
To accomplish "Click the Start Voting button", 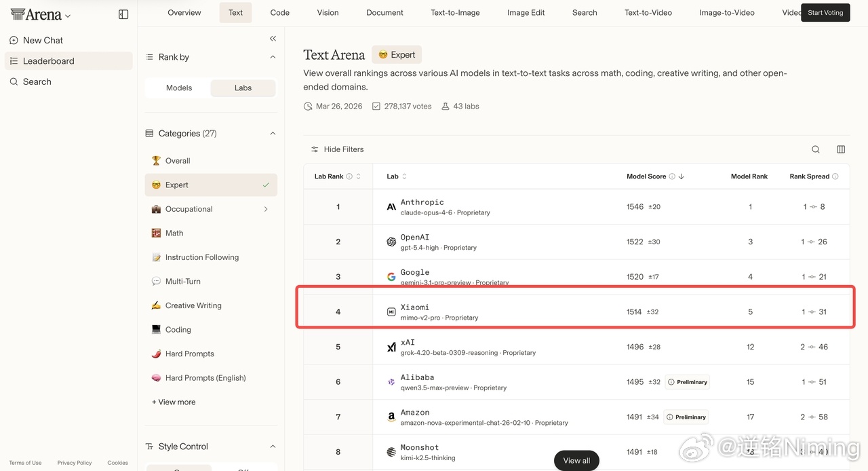I will pos(825,13).
